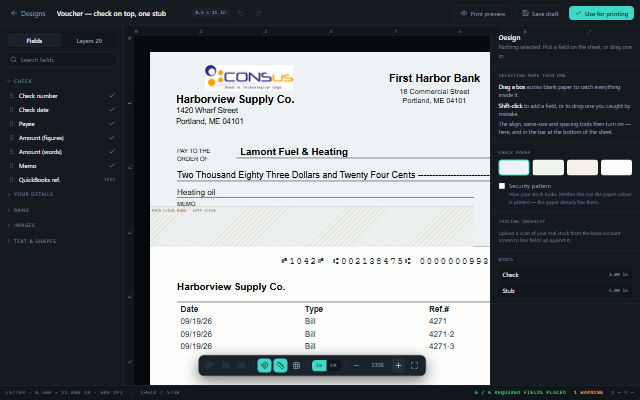
Task: Grab the drag handle beside Amount (words)
Action: [x=11, y=152]
